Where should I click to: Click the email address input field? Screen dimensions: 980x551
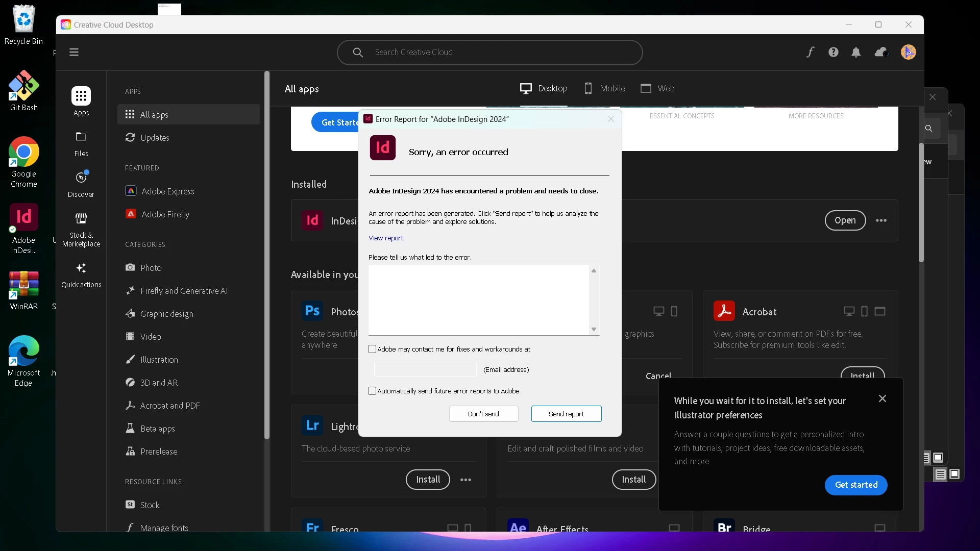[425, 370]
